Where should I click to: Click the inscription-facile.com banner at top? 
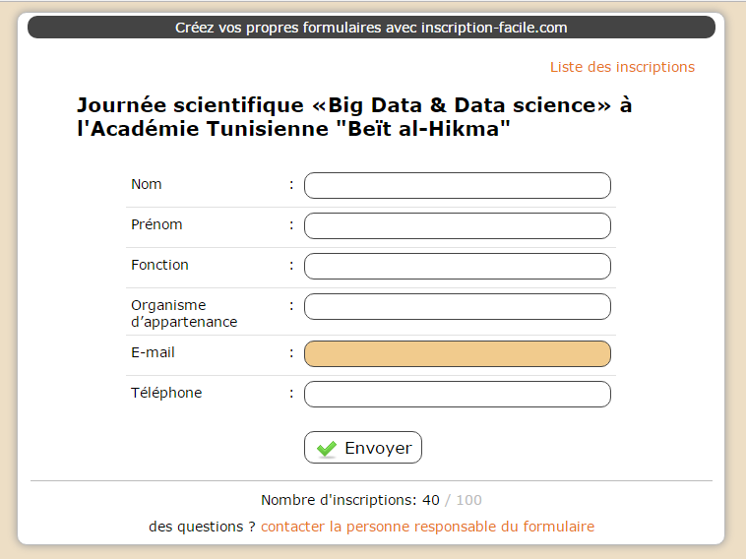point(371,28)
